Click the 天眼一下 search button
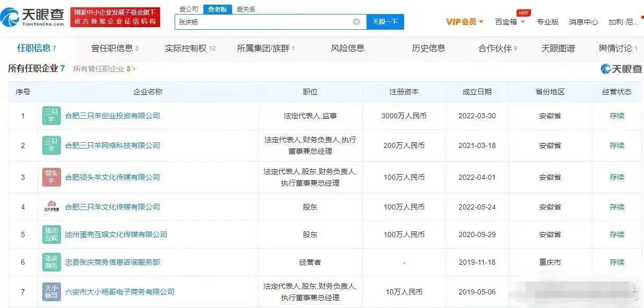This screenshot has height=308, width=644. [385, 21]
